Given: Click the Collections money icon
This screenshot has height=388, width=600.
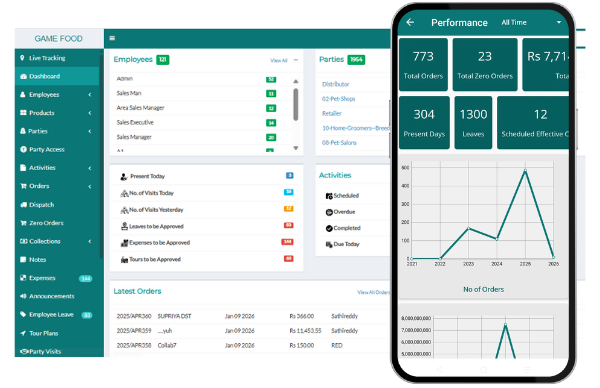Looking at the screenshot, I should pyautogui.click(x=23, y=241).
